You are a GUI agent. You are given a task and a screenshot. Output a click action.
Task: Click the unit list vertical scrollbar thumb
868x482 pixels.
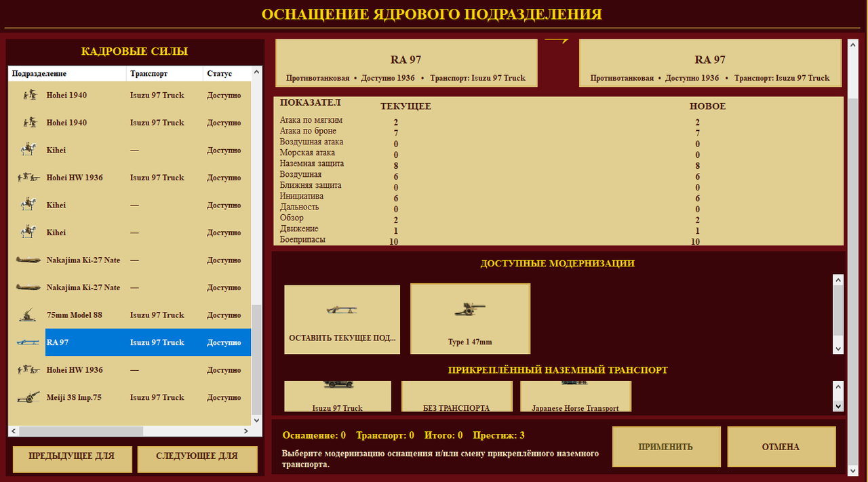(256, 359)
